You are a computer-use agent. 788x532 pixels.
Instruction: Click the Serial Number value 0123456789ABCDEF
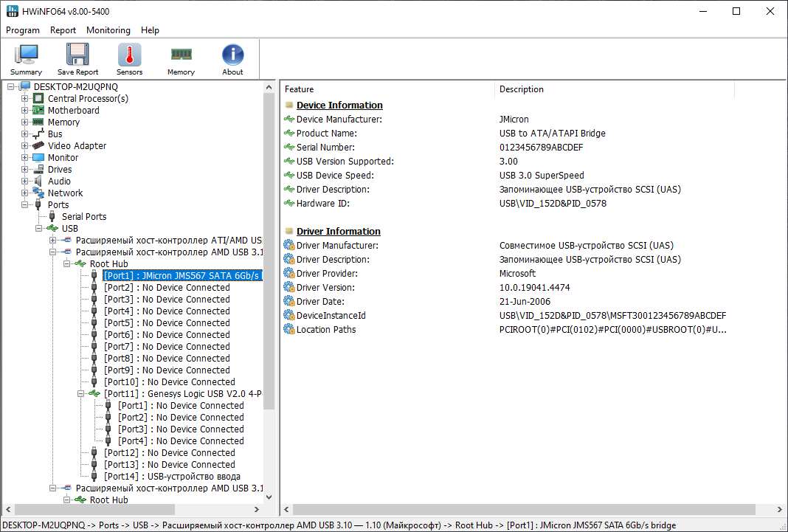(x=542, y=147)
